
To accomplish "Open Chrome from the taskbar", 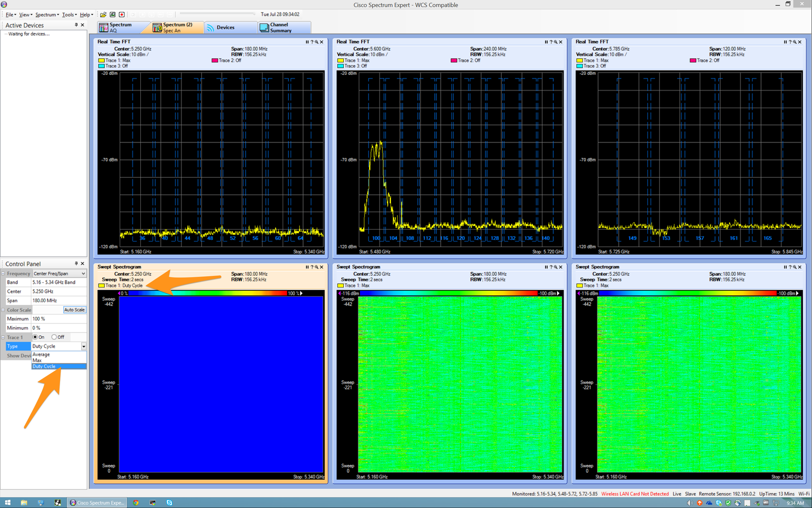I will click(x=136, y=503).
